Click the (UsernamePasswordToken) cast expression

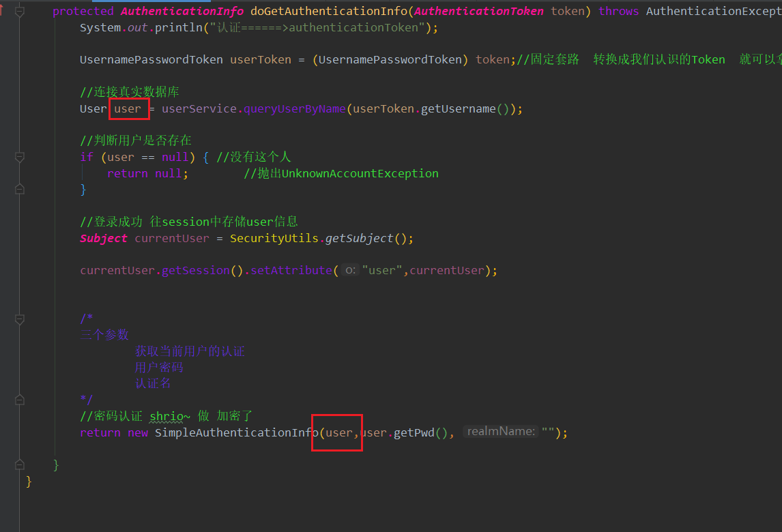(x=390, y=59)
